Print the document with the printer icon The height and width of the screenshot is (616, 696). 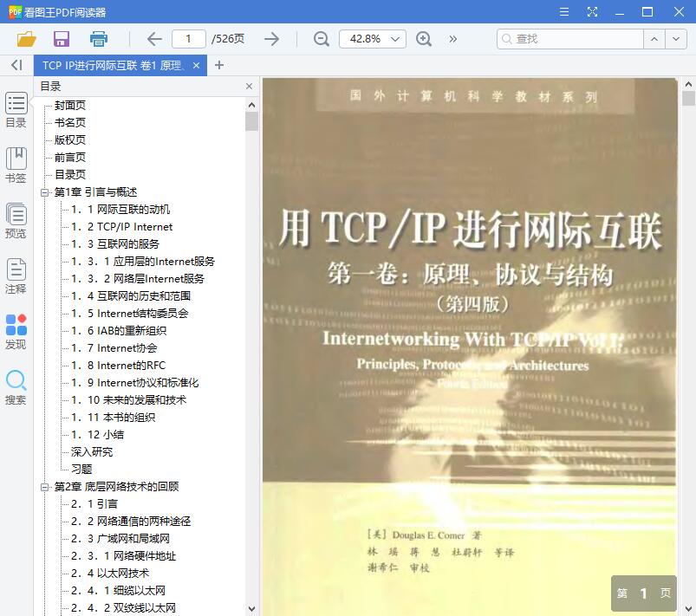coord(99,39)
